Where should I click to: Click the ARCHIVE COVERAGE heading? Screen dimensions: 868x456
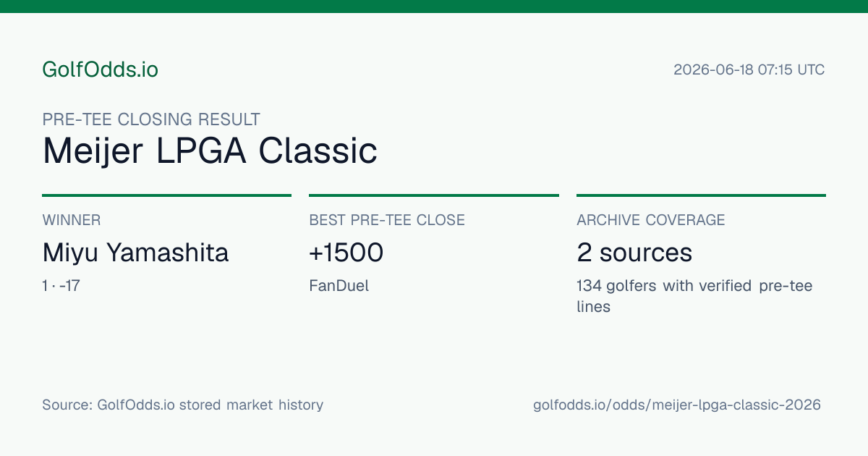651,220
